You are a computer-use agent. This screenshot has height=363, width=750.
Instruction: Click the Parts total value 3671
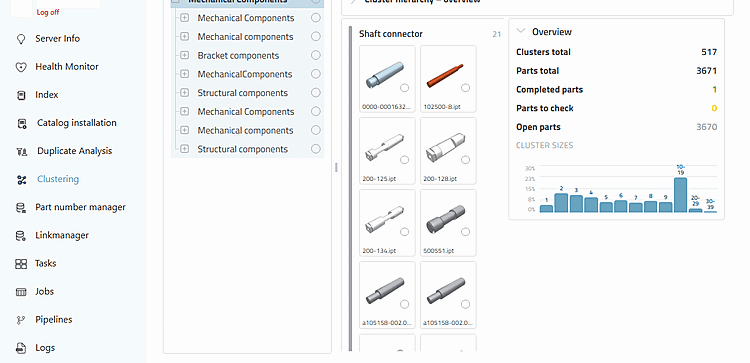706,71
